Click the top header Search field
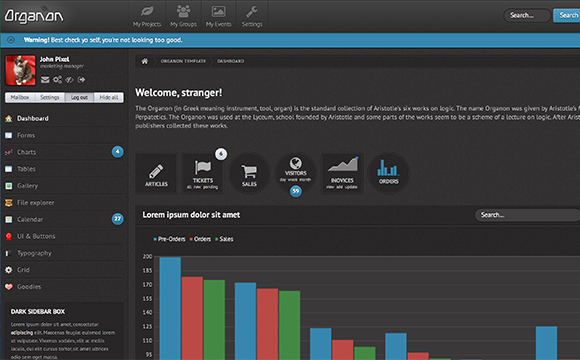Viewport: 580px width, 360px height. [x=527, y=16]
